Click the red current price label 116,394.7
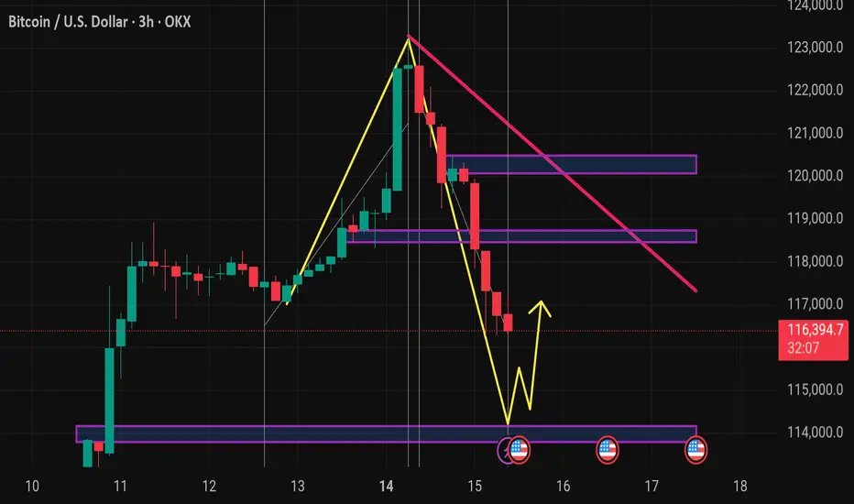 (x=813, y=329)
